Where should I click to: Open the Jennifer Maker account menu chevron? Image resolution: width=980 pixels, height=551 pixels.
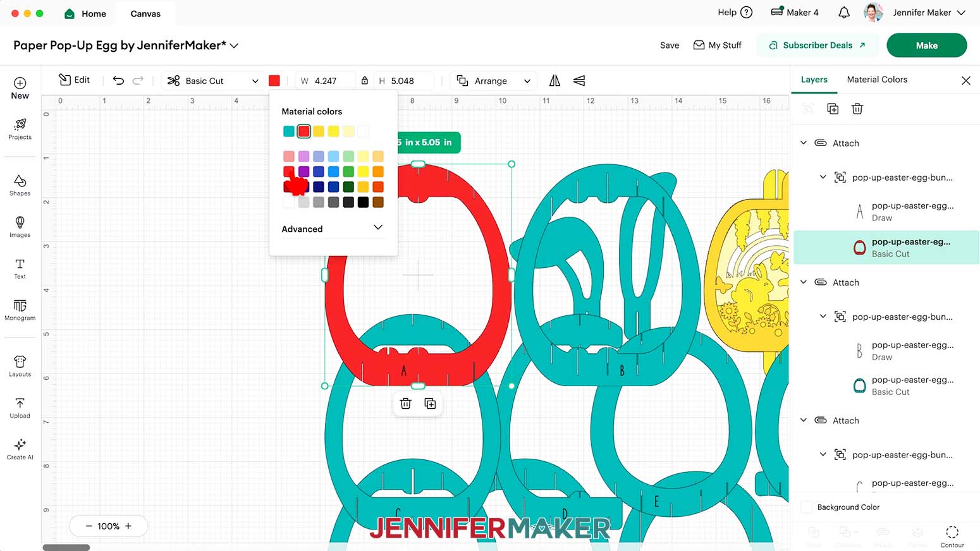point(961,13)
